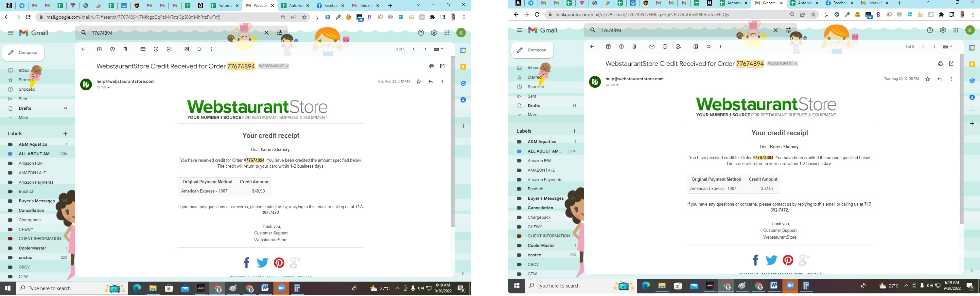
Task: Reply to the Tue, Aug 23, 5:12 AM email
Action: coord(430,82)
